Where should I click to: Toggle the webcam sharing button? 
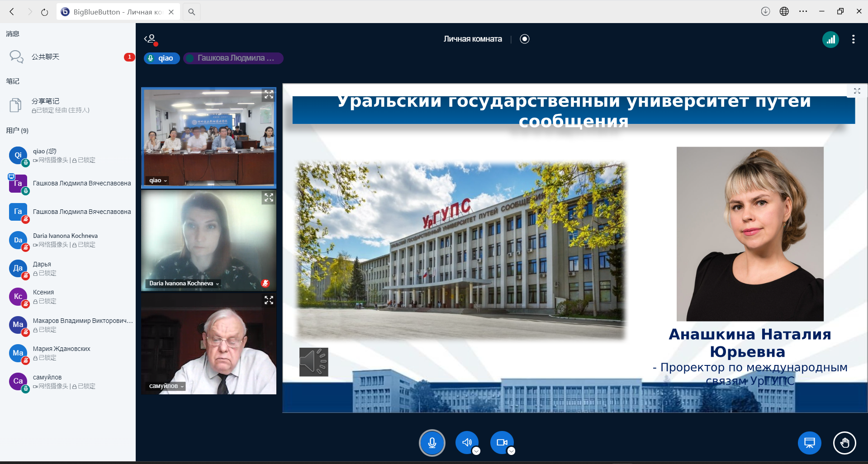502,442
